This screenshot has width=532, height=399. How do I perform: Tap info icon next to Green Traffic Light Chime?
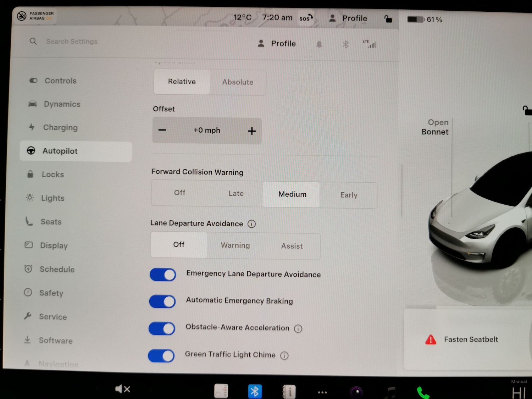click(x=284, y=355)
